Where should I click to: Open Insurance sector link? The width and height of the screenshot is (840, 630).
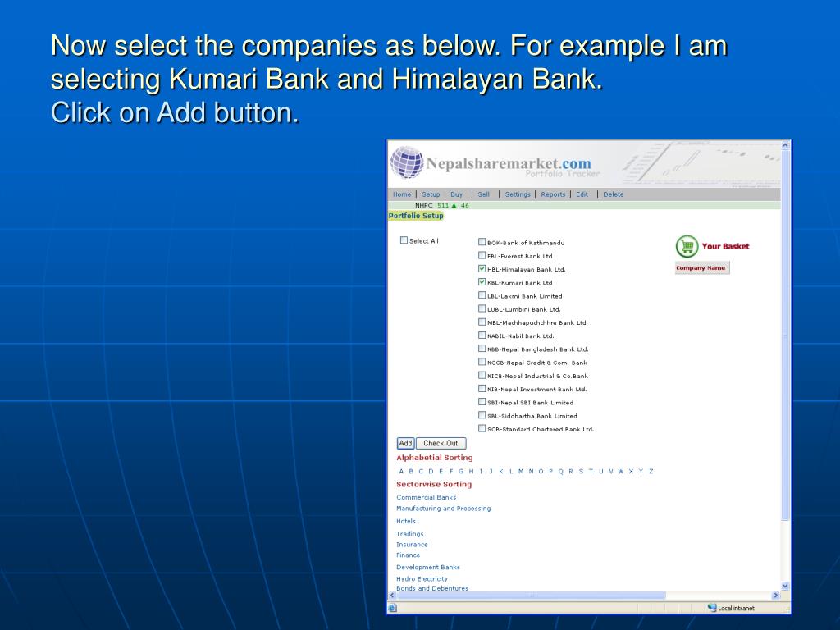(412, 545)
